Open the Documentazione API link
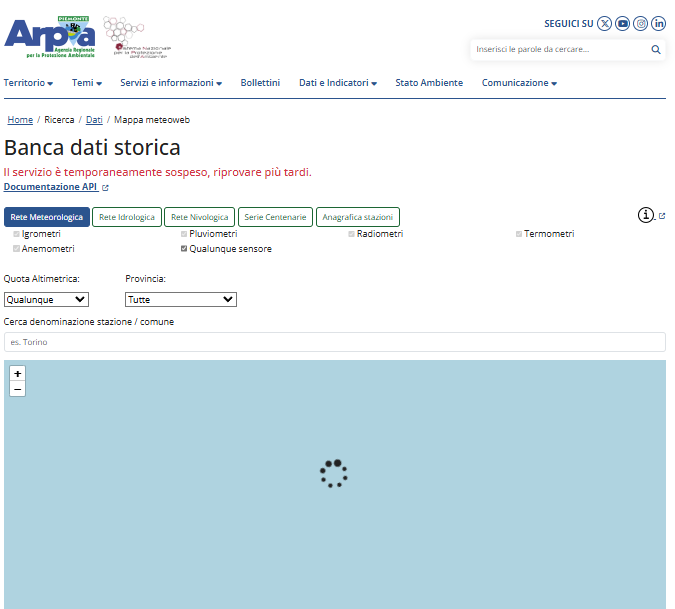This screenshot has height=609, width=675. pos(51,187)
